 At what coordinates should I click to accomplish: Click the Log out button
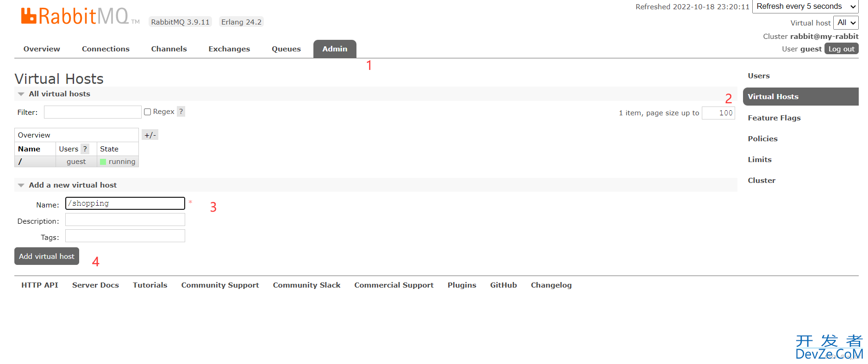tap(841, 49)
